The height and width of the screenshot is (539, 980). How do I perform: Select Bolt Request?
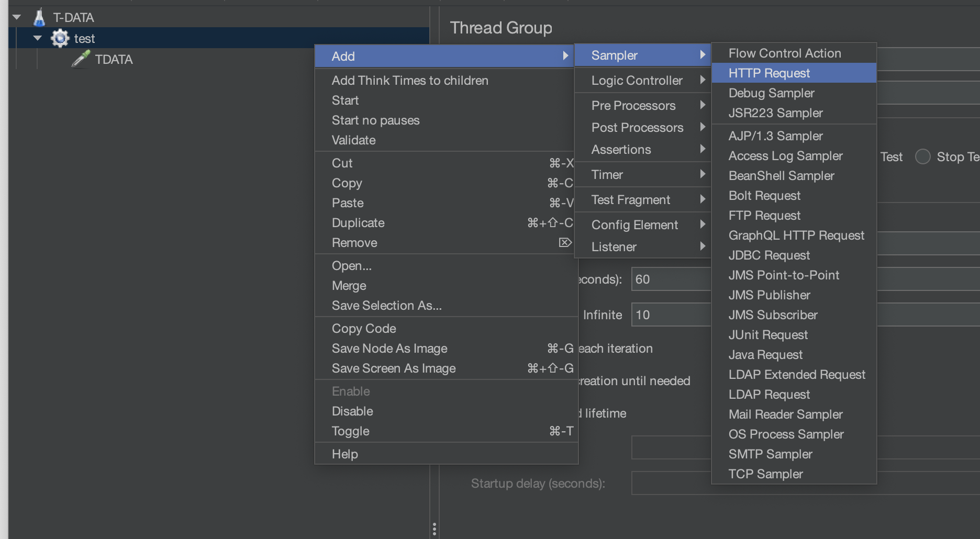click(x=794, y=195)
